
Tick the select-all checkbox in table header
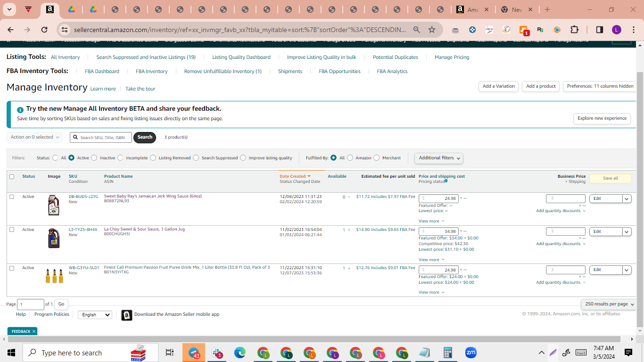tap(12, 177)
